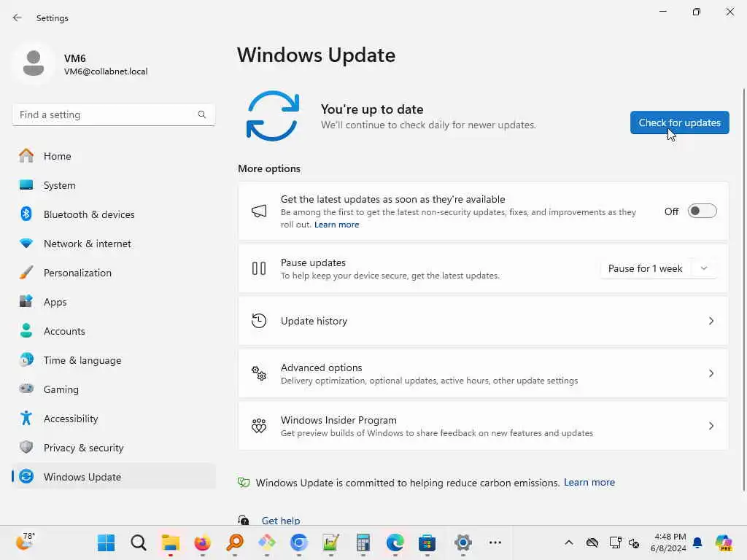Click the large blue sync arrows icon

[273, 116]
